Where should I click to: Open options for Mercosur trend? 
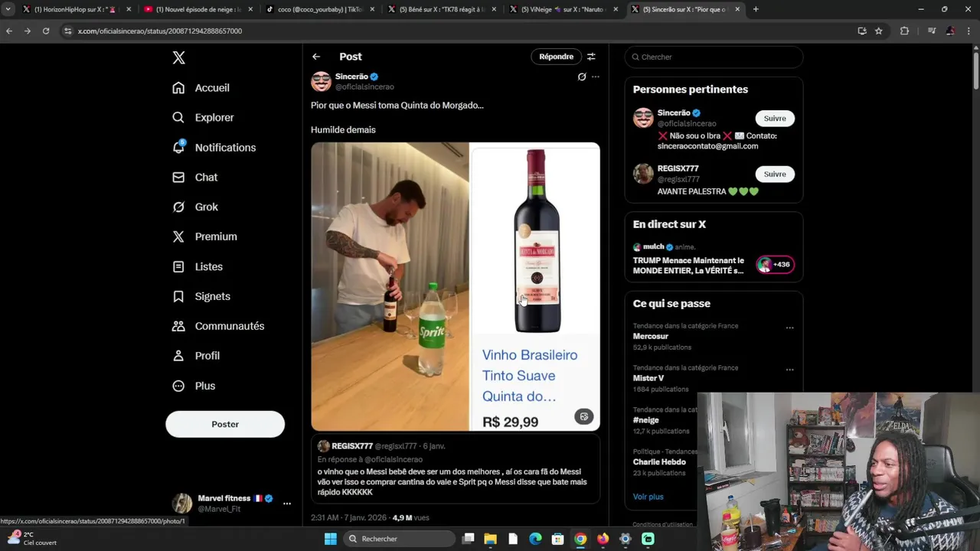point(789,328)
